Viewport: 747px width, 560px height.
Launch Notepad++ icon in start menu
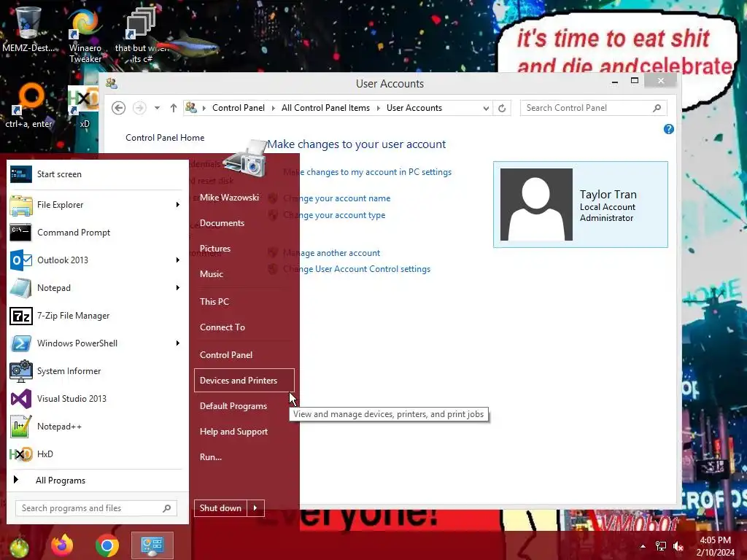[21, 427]
